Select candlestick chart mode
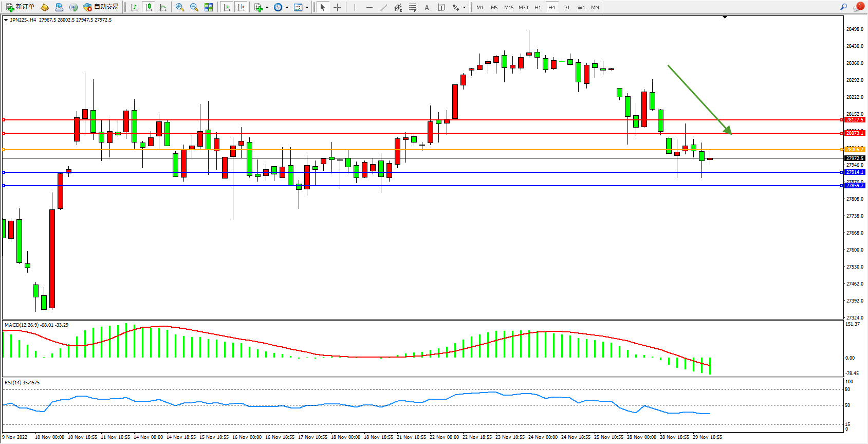Viewport: 868px width, 444px height. [149, 7]
